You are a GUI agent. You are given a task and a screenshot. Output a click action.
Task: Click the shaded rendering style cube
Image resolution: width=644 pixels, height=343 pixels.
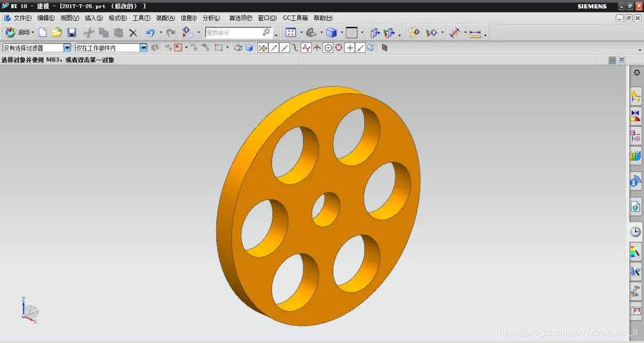(x=332, y=32)
